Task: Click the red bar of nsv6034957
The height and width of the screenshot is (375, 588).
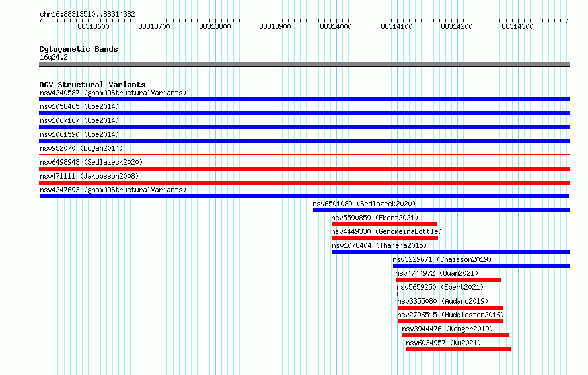Action: click(x=459, y=349)
